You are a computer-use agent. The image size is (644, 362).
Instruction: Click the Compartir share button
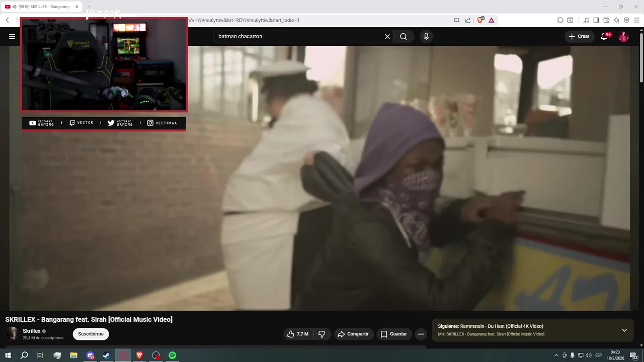(x=353, y=334)
